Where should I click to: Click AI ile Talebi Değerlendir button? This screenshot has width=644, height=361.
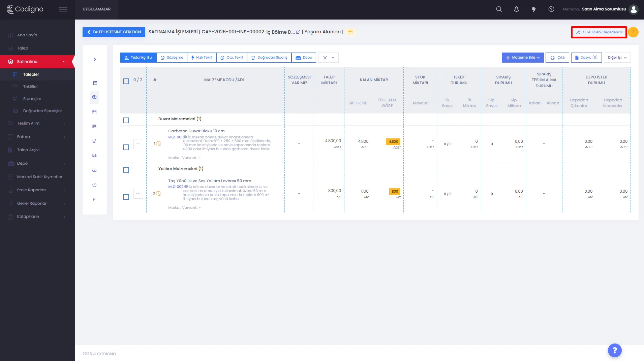[x=599, y=32]
